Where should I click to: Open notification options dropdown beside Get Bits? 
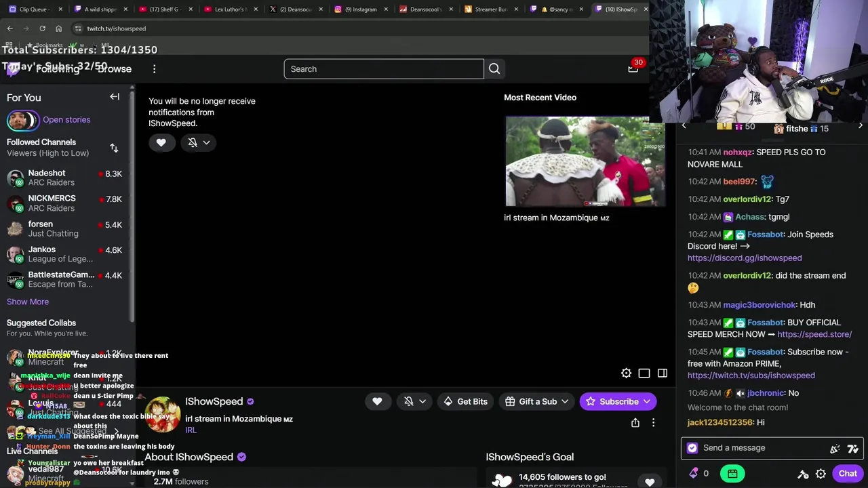pos(422,401)
